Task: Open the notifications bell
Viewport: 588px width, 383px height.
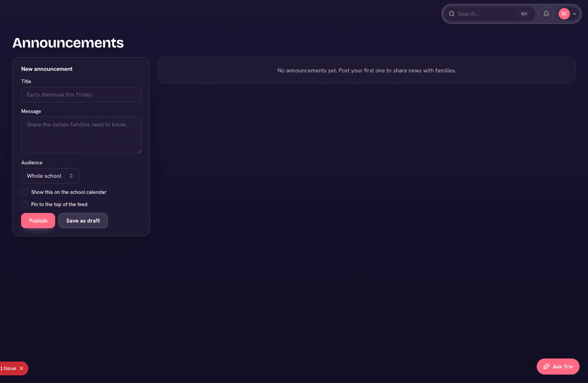Action: click(546, 14)
